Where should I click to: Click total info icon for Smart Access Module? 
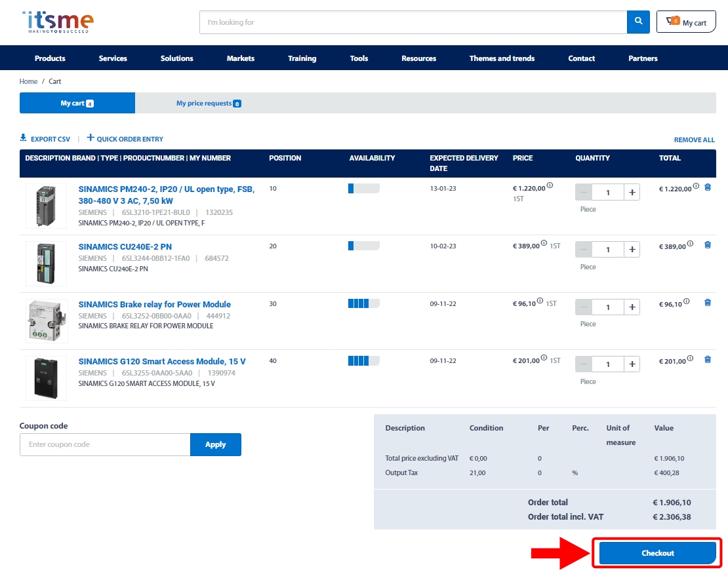[691, 358]
